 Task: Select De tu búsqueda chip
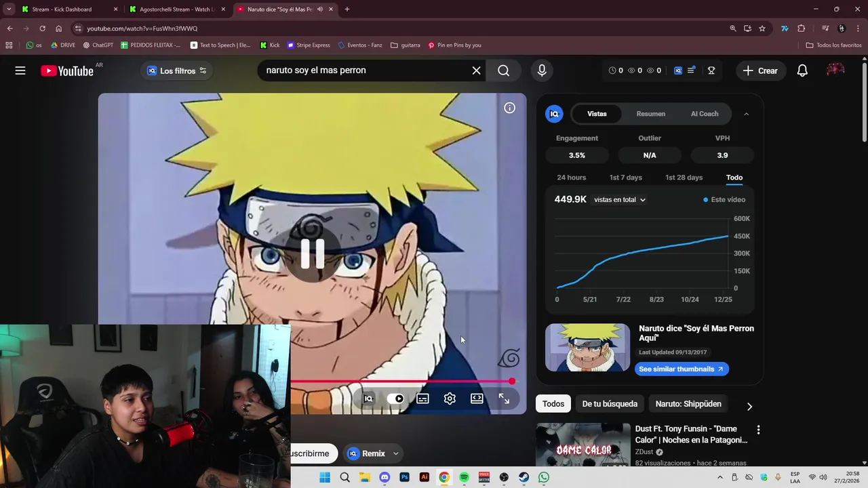(x=610, y=404)
